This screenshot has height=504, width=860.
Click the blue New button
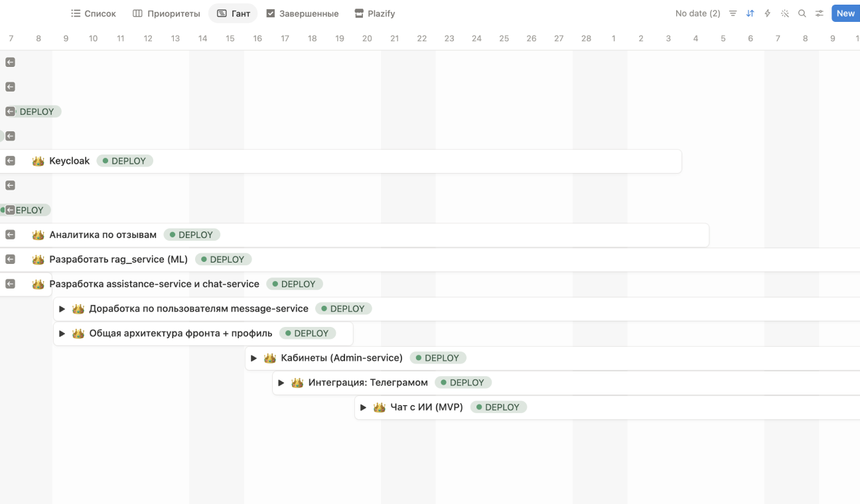[x=845, y=13]
